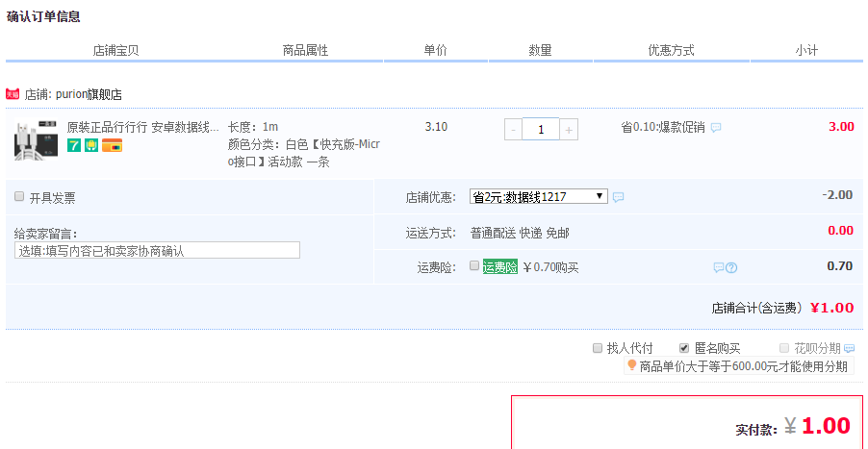Screen dimensions: 868x449
Task: Click the 单价 column header
Action: (x=436, y=51)
